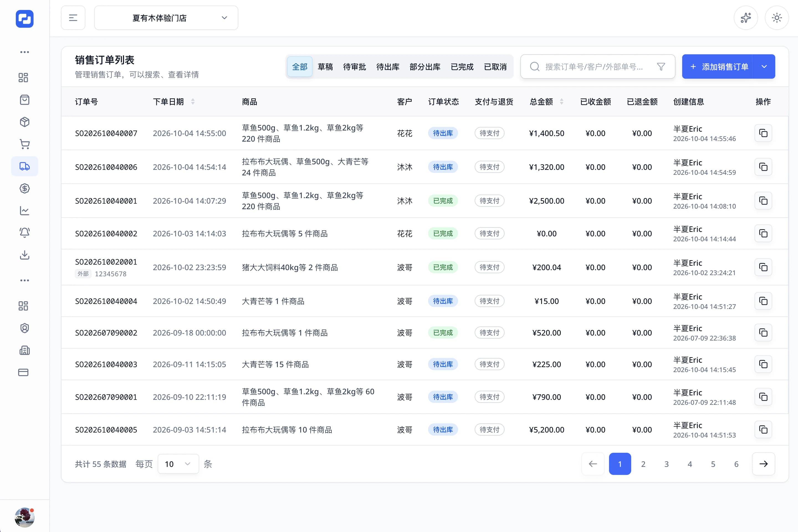Open order number SO202610040007
The height and width of the screenshot is (532, 798).
click(106, 133)
